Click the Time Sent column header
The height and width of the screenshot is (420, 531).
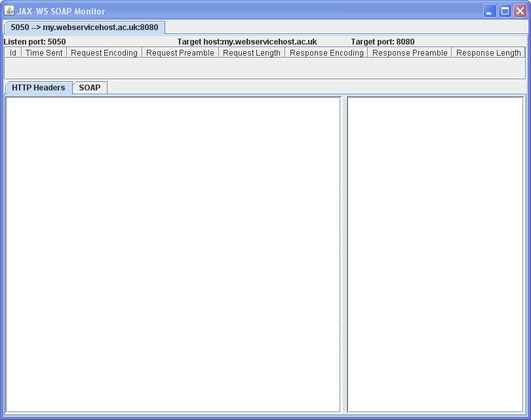(x=44, y=53)
